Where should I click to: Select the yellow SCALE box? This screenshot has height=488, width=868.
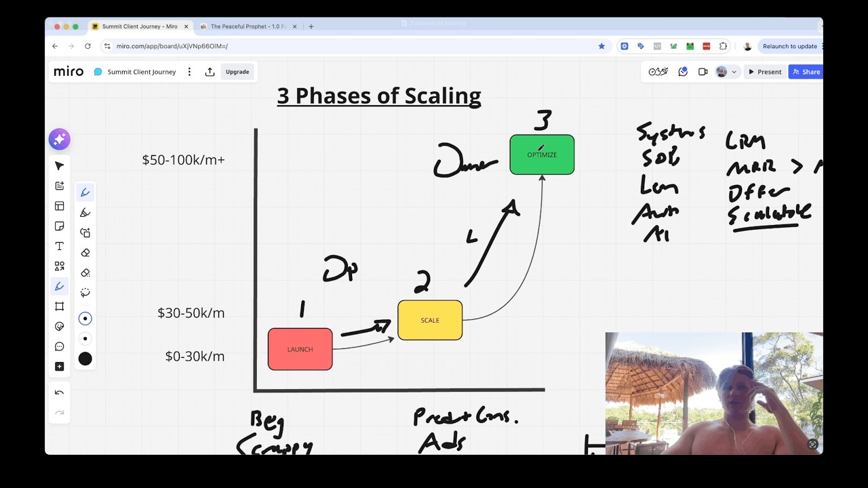tap(430, 320)
